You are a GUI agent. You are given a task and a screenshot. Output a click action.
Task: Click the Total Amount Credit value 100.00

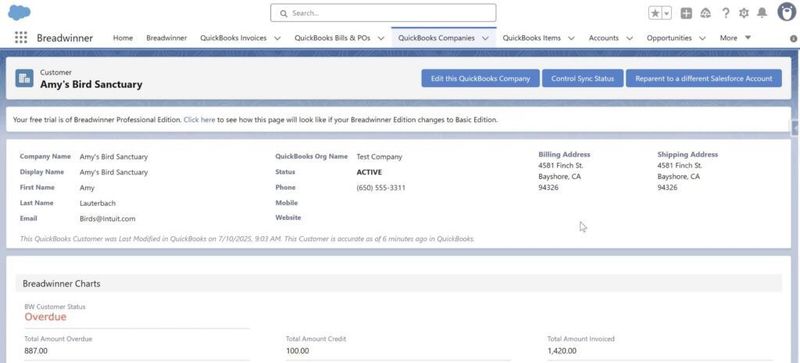[297, 351]
